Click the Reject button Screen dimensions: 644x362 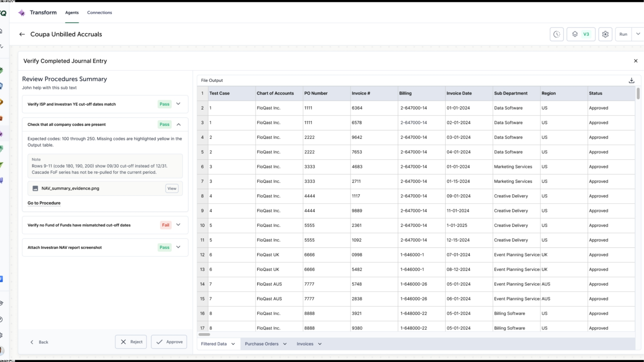point(131,342)
